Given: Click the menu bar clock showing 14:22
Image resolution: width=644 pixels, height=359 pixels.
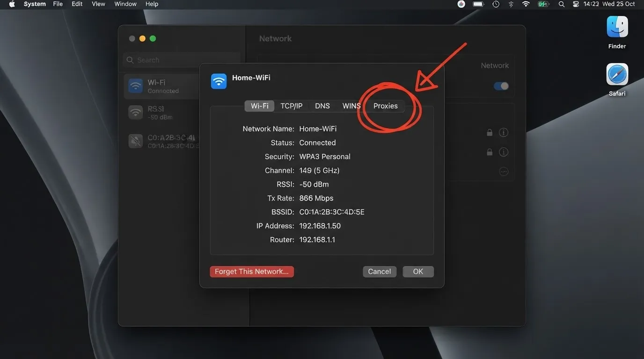Looking at the screenshot, I should coord(591,4).
